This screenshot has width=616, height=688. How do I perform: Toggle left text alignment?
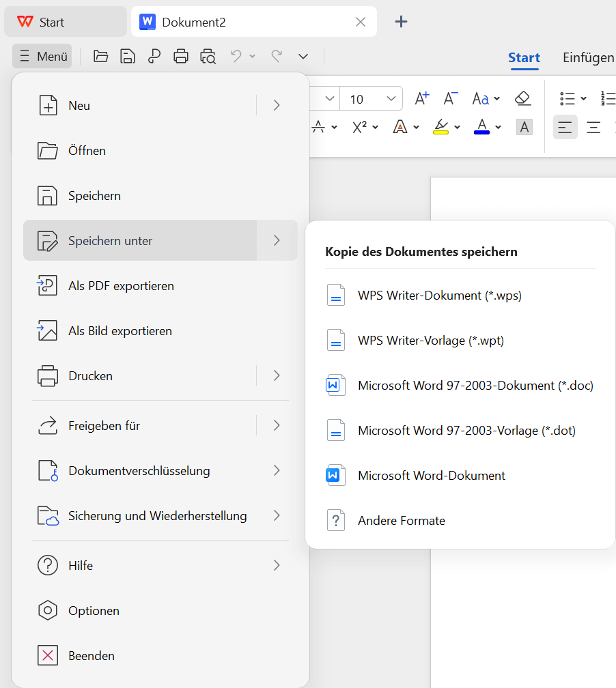[x=565, y=127]
